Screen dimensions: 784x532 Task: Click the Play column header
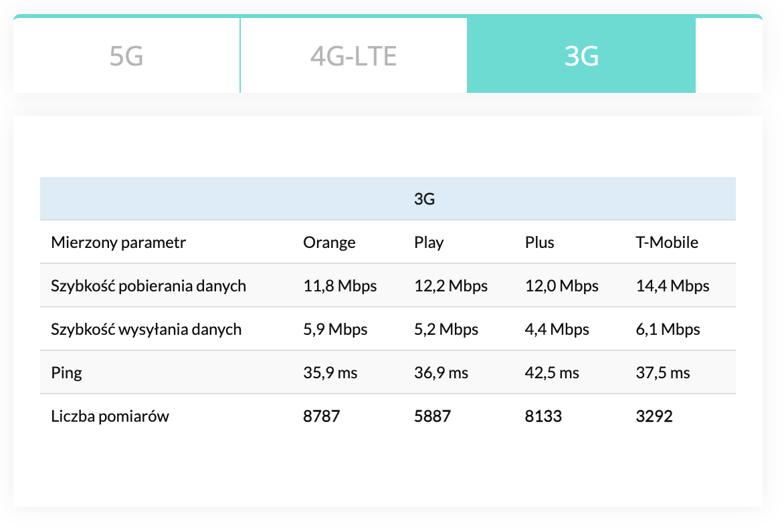tap(429, 243)
